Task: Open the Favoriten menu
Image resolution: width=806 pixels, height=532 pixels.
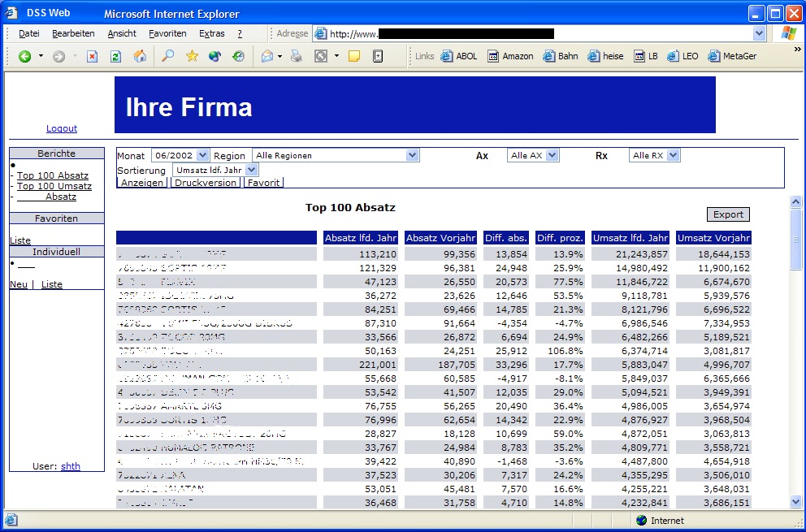Action: tap(167, 33)
